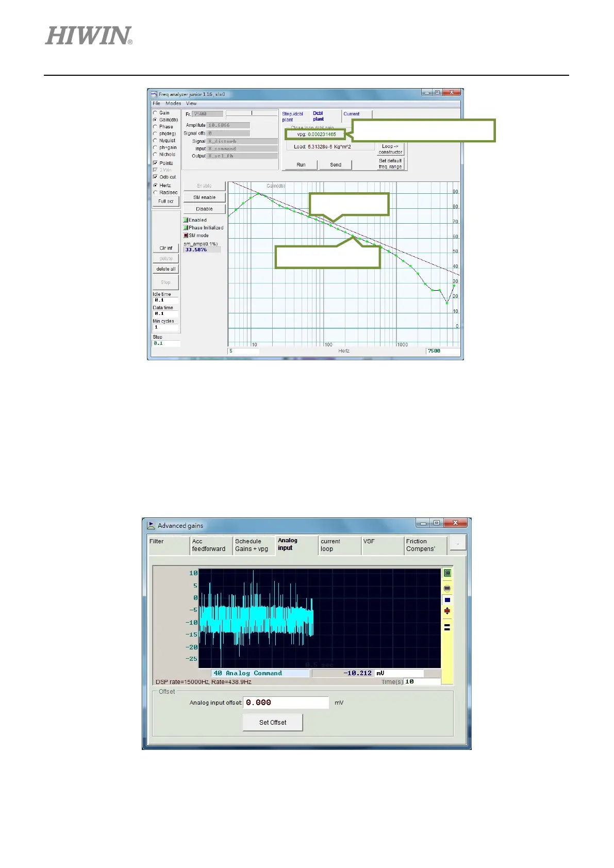Screen dimensions: 614x868
Task: Click the Enabled status indicator light
Action: 186,220
